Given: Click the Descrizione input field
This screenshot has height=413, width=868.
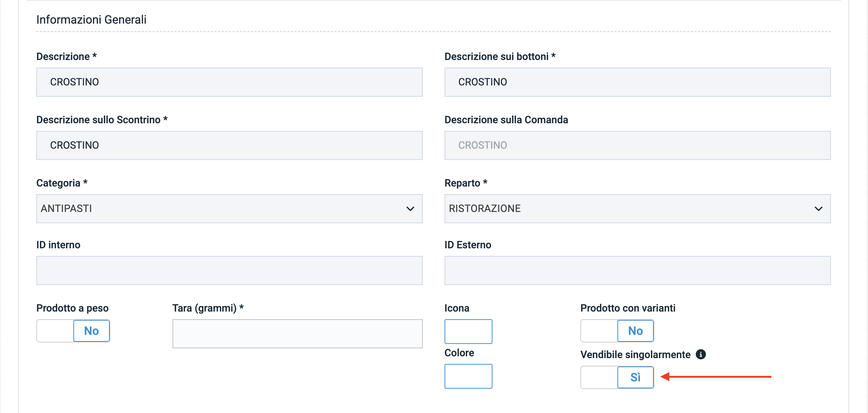Looking at the screenshot, I should [229, 82].
